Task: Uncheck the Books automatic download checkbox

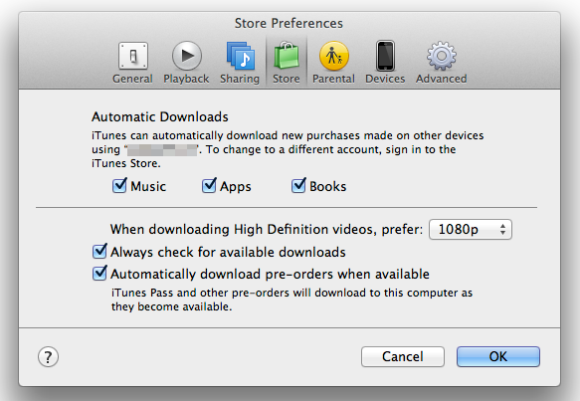Action: tap(299, 185)
